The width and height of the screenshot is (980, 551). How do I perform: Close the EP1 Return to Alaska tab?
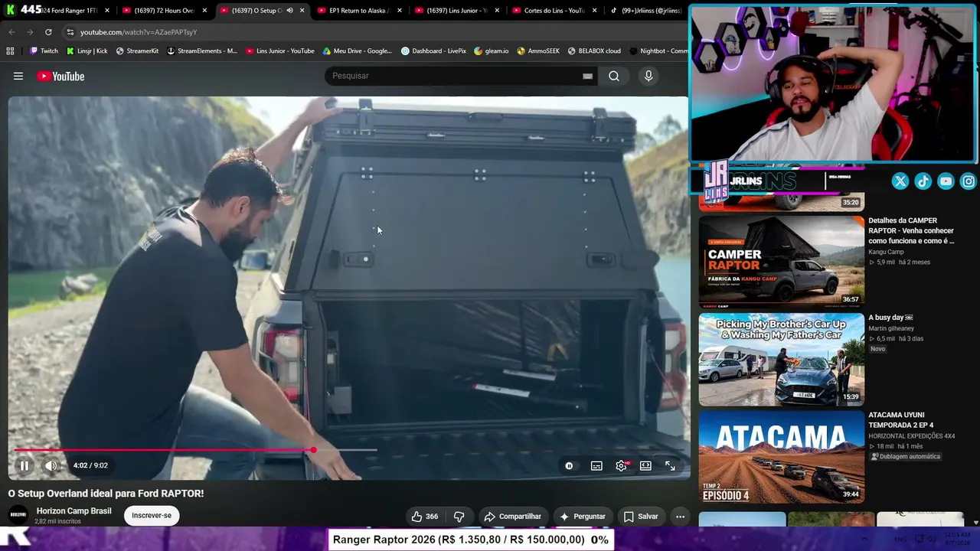[399, 11]
